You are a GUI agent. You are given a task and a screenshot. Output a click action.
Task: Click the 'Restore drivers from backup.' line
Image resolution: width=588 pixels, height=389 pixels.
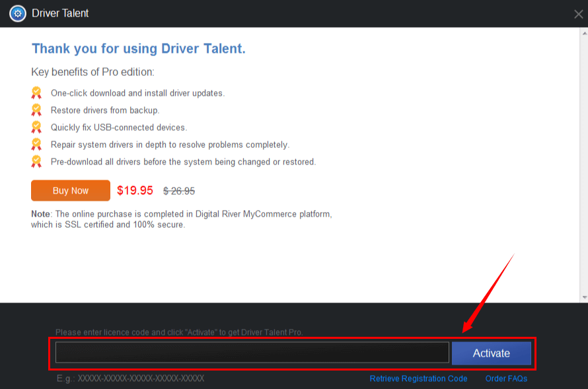coord(105,110)
